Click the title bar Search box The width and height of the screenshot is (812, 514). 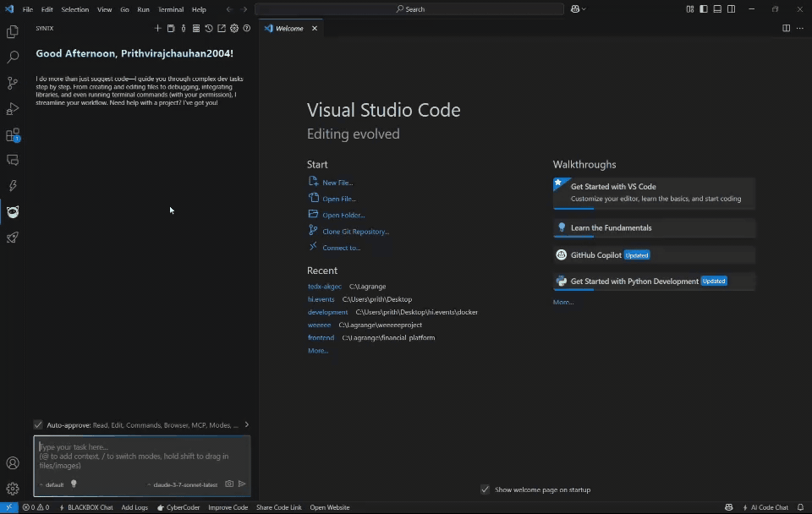pyautogui.click(x=409, y=9)
